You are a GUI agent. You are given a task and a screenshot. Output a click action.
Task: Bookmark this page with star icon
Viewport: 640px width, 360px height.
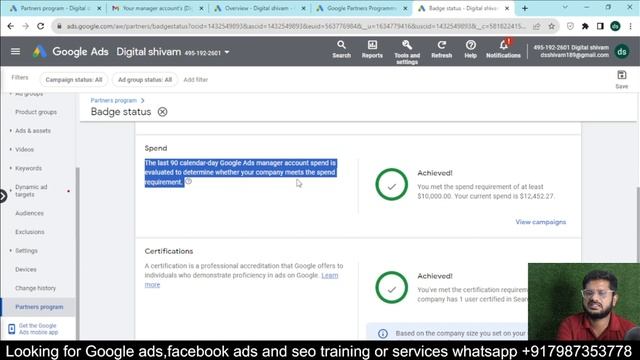point(551,26)
